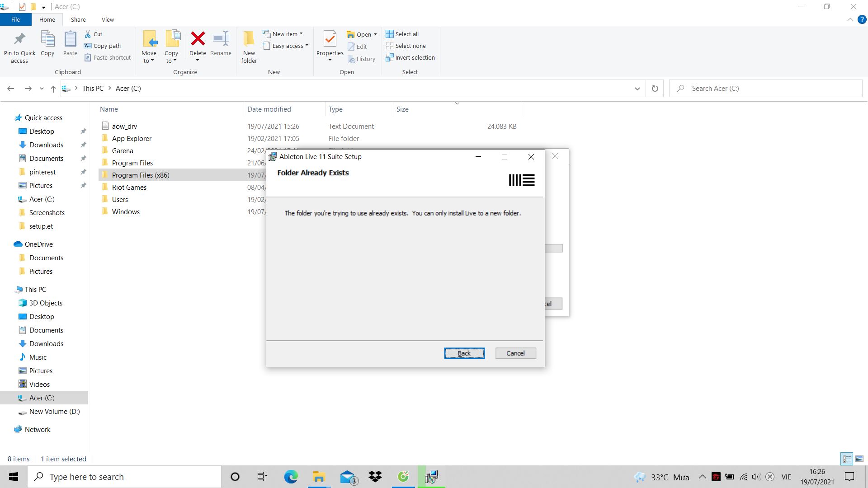
Task: Click the Back button in the setup dialog
Action: click(464, 353)
